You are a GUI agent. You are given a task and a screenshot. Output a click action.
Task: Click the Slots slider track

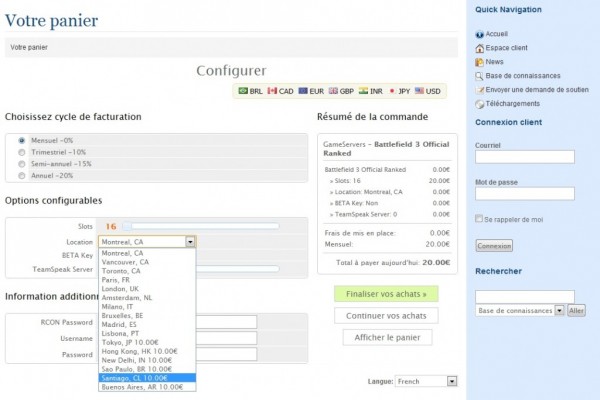(201, 227)
